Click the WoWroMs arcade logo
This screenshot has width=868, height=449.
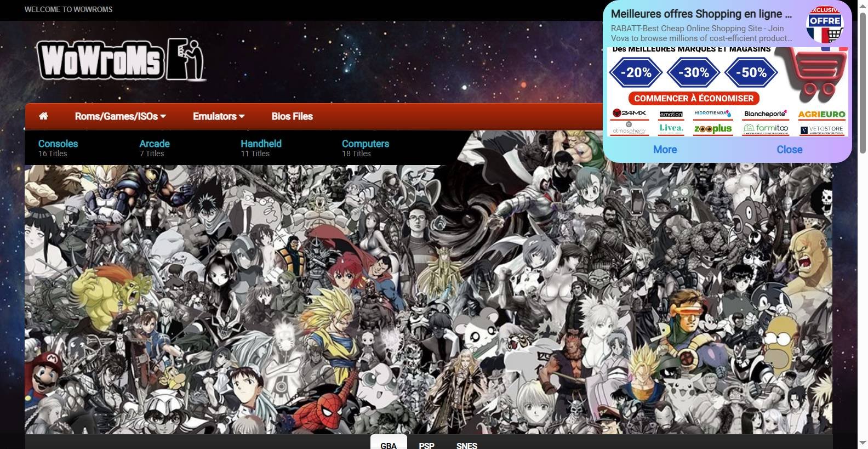coord(121,60)
